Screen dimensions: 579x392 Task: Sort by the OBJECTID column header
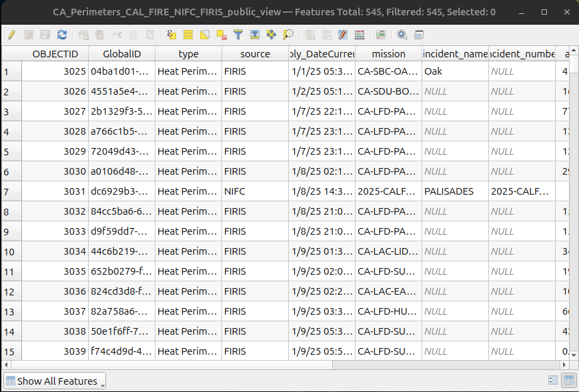point(55,54)
